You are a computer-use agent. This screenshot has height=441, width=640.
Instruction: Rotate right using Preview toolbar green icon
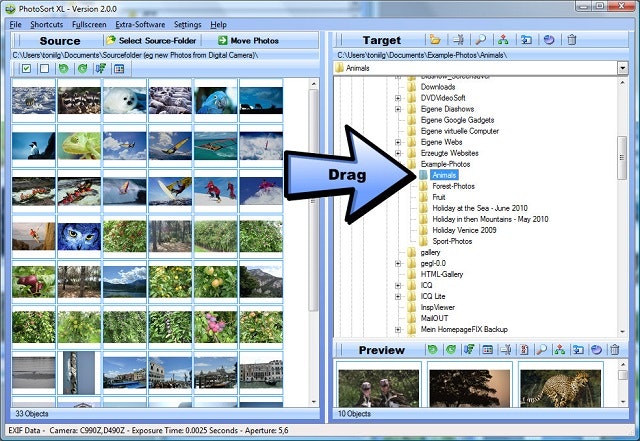pyautogui.click(x=451, y=350)
